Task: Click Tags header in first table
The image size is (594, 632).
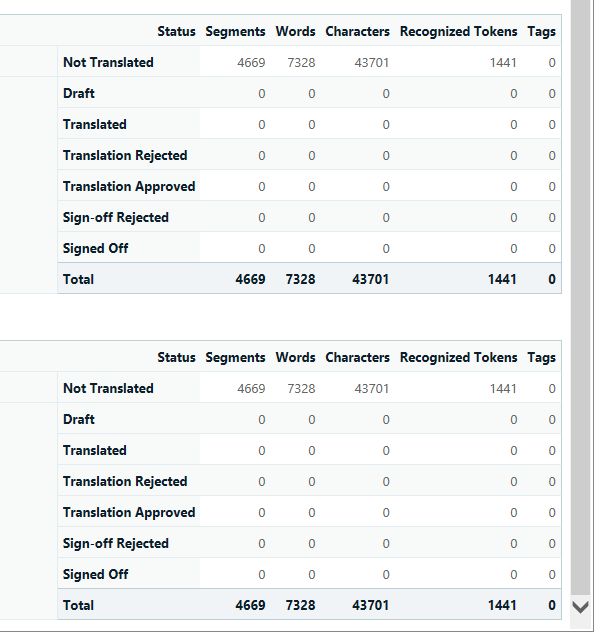Action: [542, 31]
